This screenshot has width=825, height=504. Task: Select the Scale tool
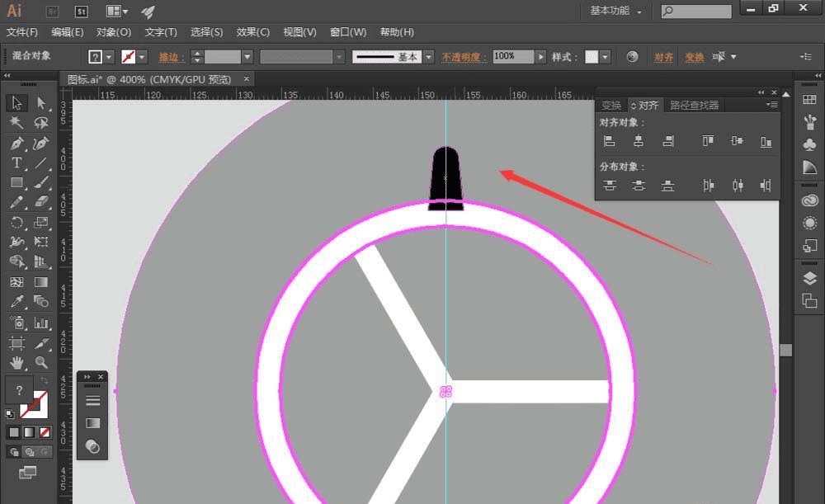[41, 223]
